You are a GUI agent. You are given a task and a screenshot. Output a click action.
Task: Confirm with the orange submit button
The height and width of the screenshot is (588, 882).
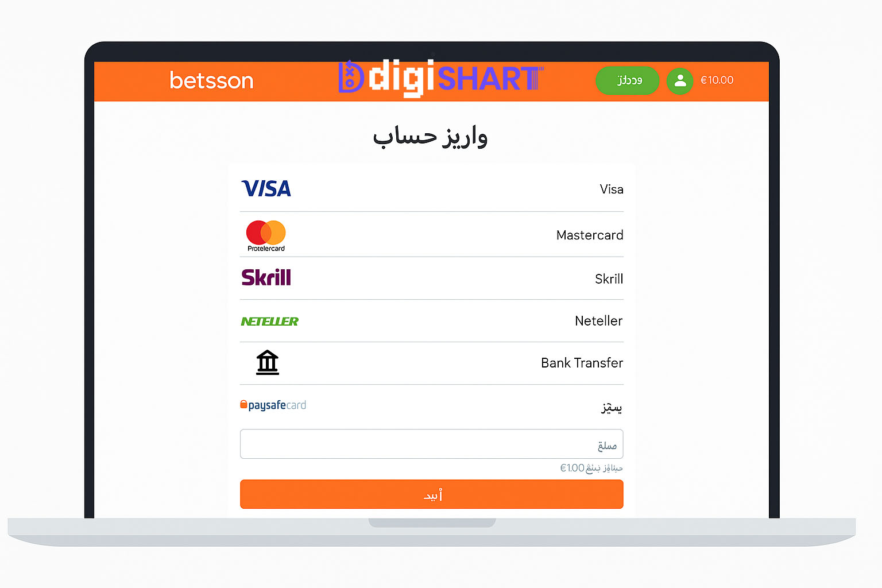click(431, 494)
